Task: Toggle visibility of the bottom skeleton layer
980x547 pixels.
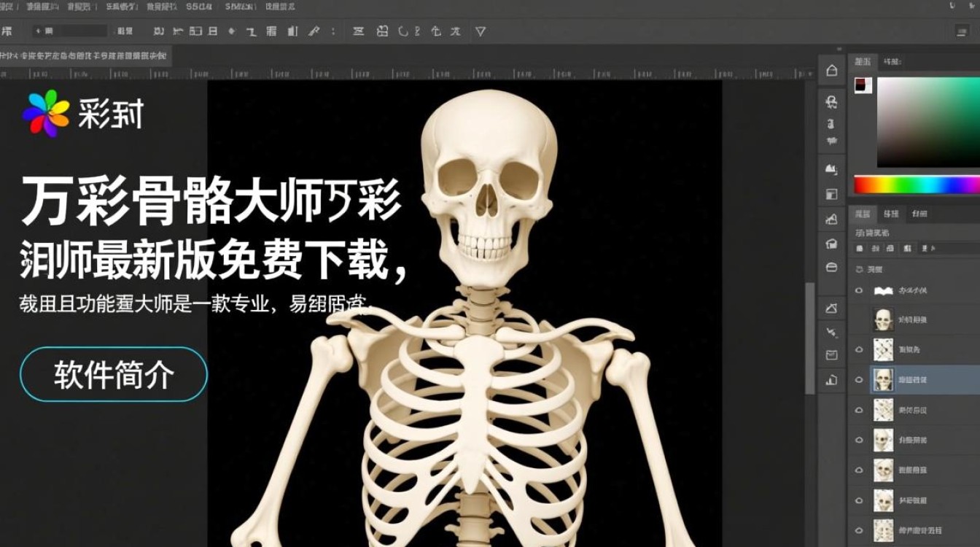Action: tap(860, 531)
